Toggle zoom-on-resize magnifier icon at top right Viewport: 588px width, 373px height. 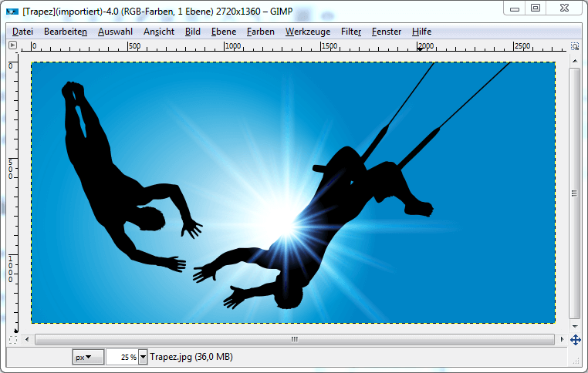(575, 46)
